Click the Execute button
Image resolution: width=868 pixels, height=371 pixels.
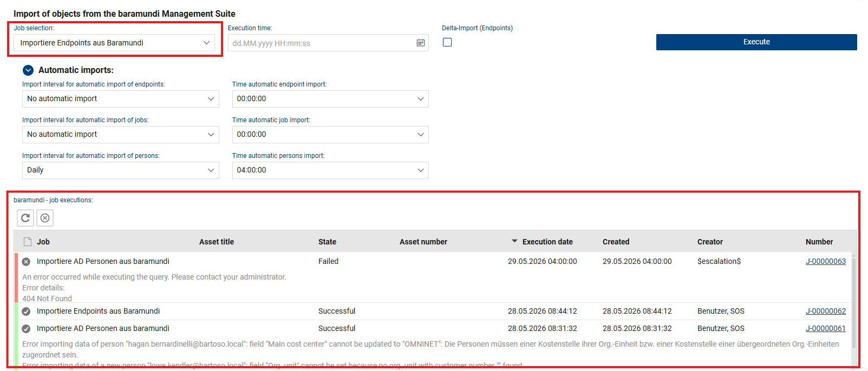[x=756, y=42]
